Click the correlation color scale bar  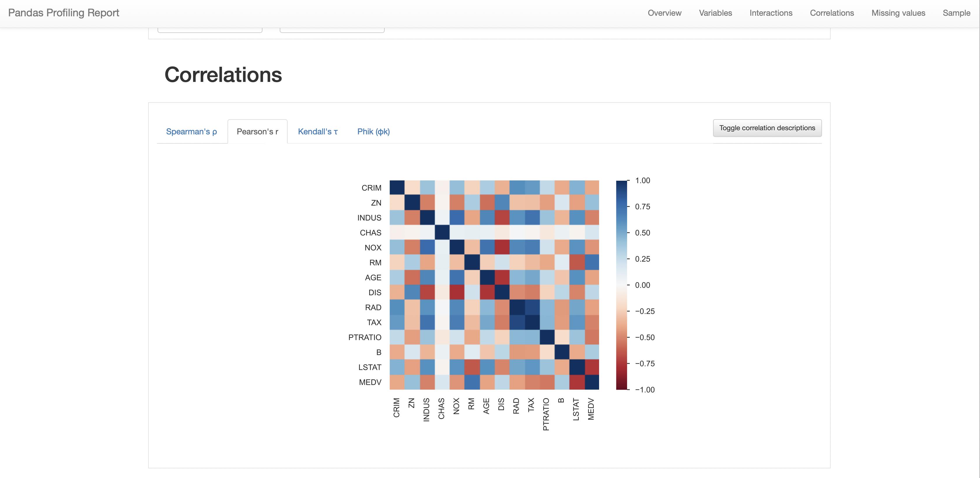[621, 285]
